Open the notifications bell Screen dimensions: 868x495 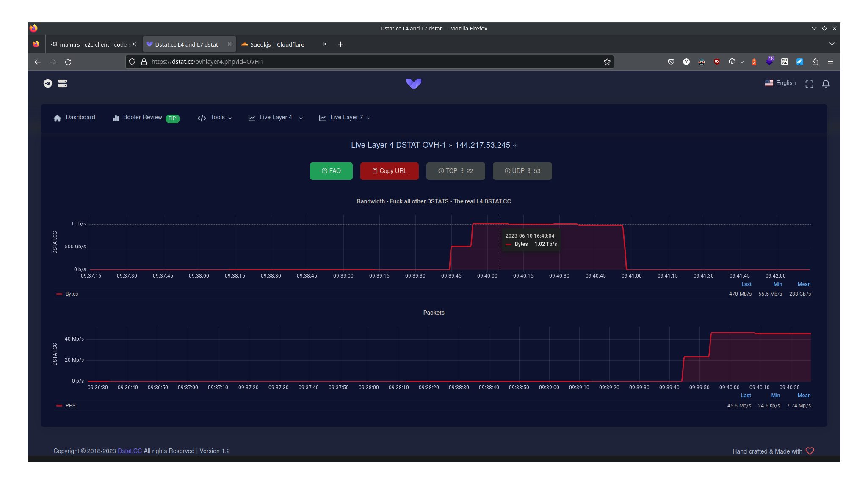826,84
